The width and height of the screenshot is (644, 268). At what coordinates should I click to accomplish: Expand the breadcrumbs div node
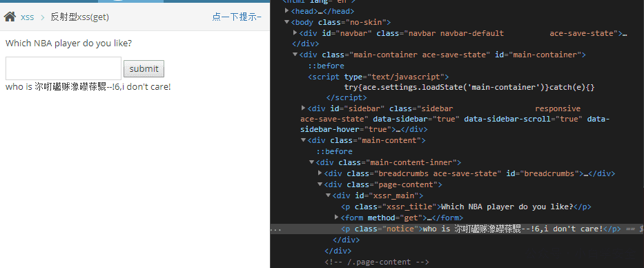[320, 173]
